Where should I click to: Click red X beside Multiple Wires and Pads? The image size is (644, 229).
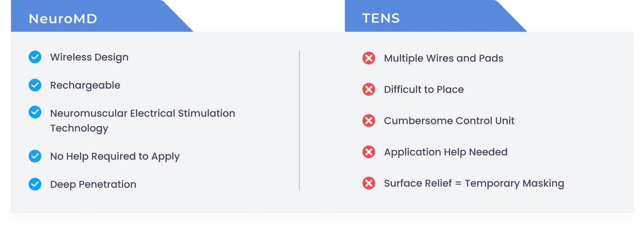click(x=369, y=58)
